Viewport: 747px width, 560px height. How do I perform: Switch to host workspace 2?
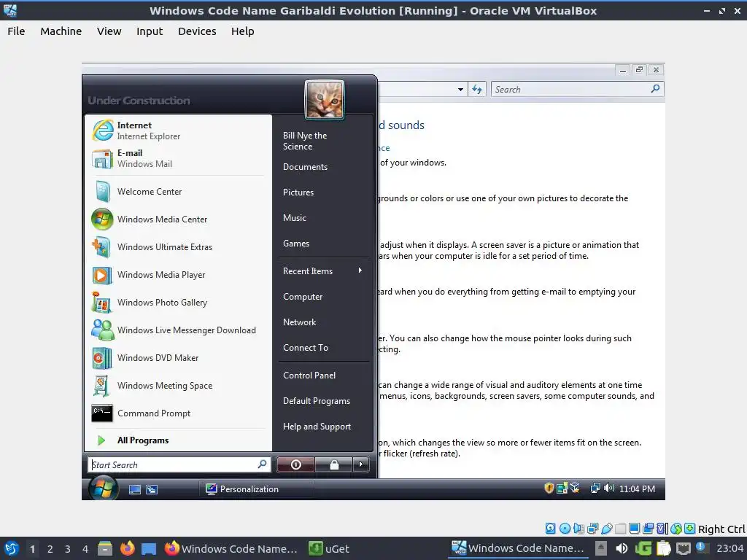pos(50,548)
